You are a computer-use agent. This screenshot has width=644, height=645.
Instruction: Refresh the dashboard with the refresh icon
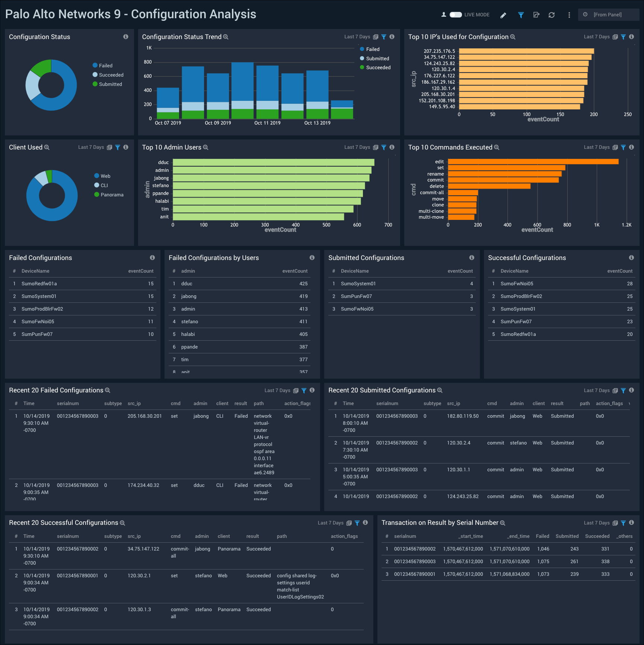552,15
